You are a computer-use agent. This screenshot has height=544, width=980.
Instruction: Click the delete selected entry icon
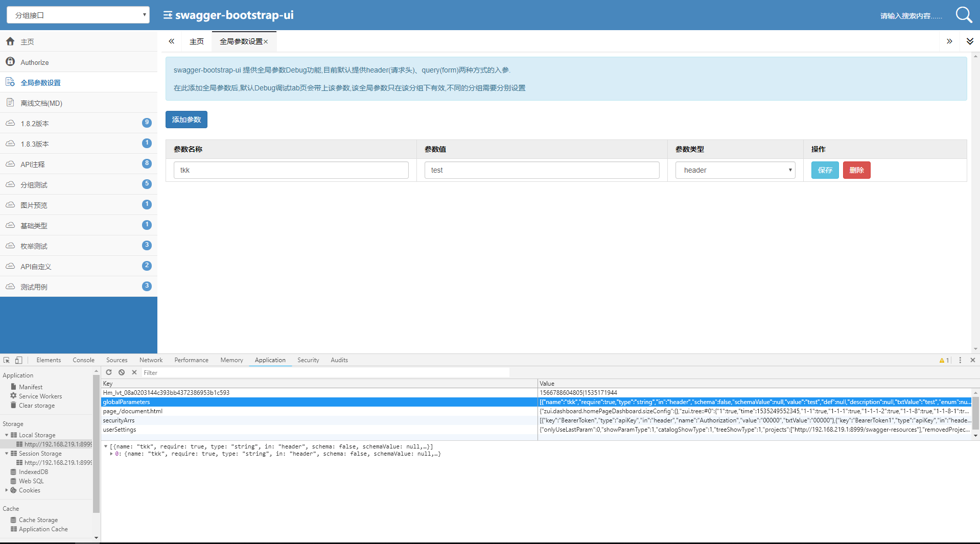click(x=134, y=372)
